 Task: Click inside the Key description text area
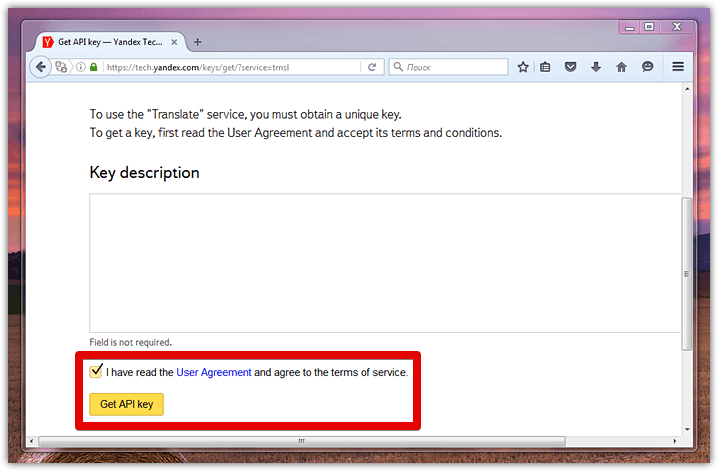(x=385, y=263)
